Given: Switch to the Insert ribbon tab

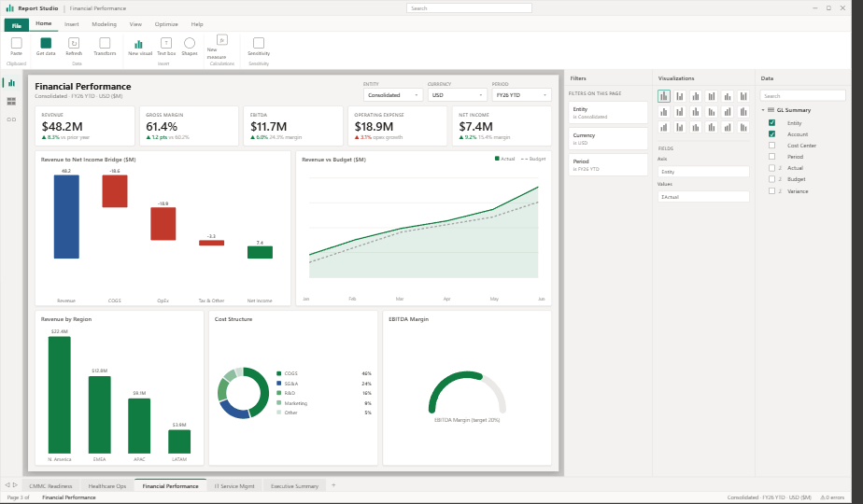Looking at the screenshot, I should (72, 24).
